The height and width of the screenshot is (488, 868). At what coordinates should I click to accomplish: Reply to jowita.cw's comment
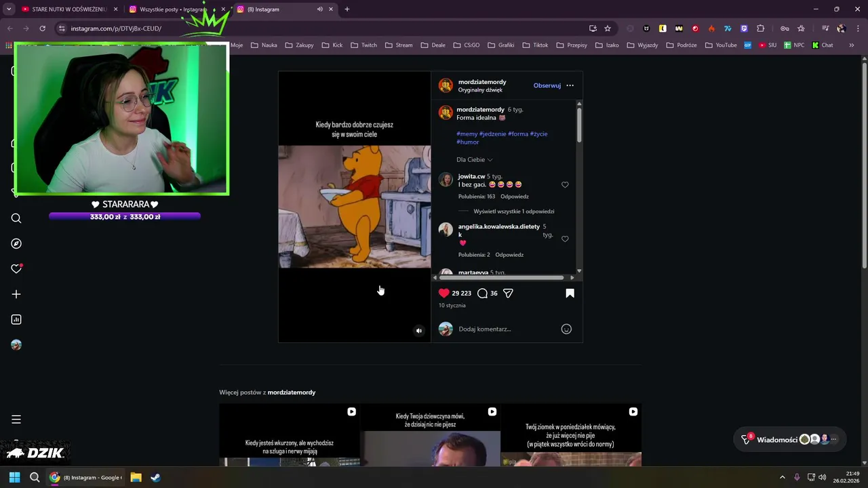[515, 197]
